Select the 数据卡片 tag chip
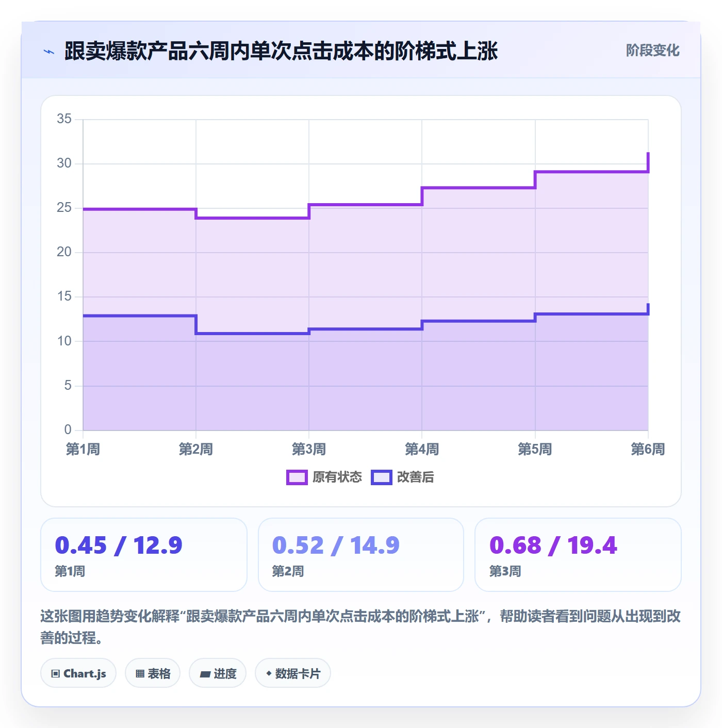Screen dimensions: 722x728 tap(292, 673)
